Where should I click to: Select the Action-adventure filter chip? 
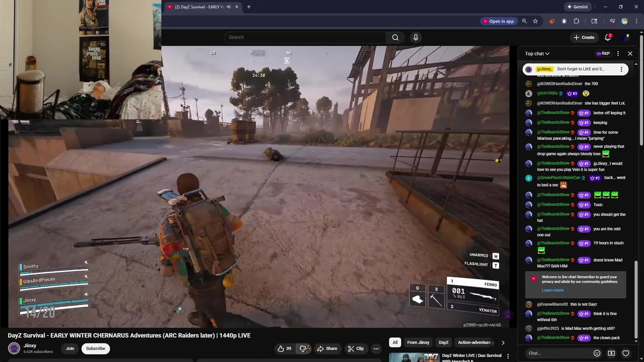(x=474, y=342)
